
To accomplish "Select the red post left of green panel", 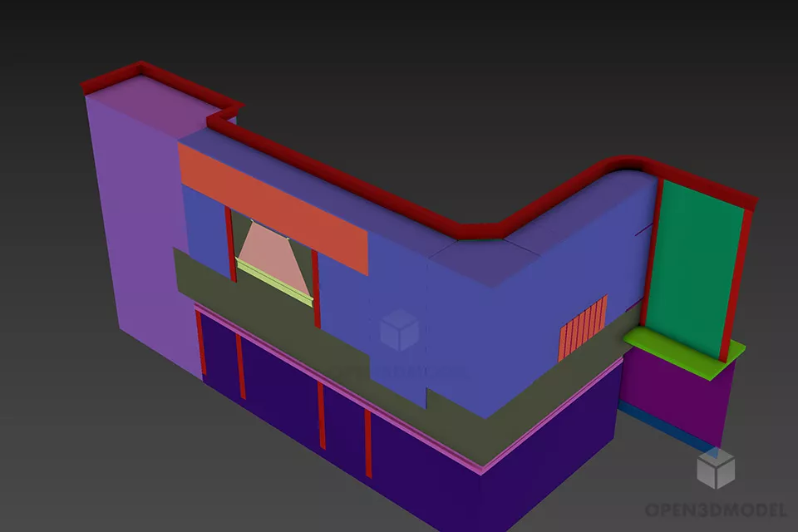I will click(652, 249).
